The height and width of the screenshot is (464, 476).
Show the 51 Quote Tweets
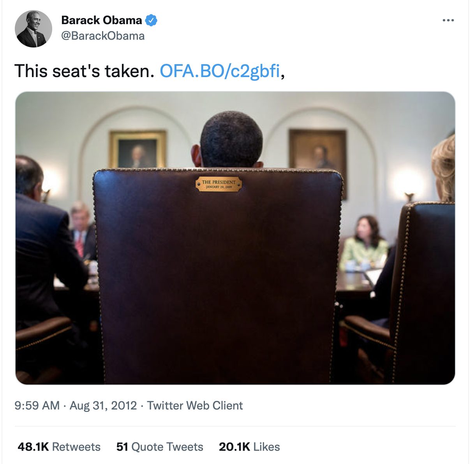coord(160,447)
